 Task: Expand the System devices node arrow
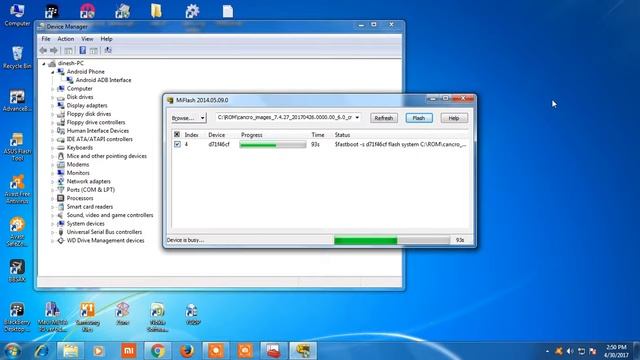point(53,224)
